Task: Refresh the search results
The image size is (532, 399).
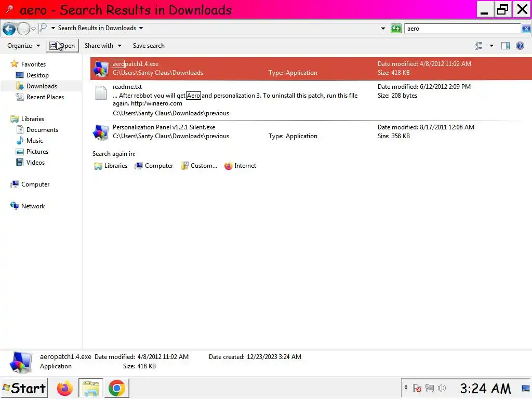Action: pos(395,29)
